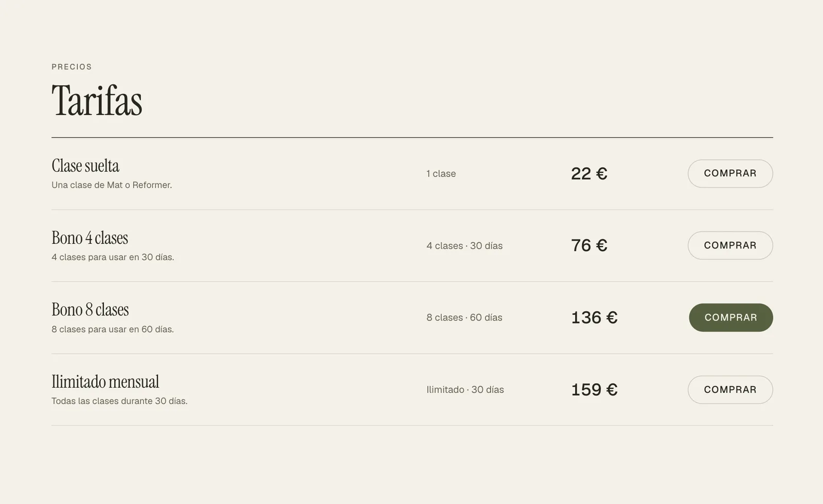Click '8 clases · 60 días' text
This screenshot has height=504, width=823.
coord(464,318)
